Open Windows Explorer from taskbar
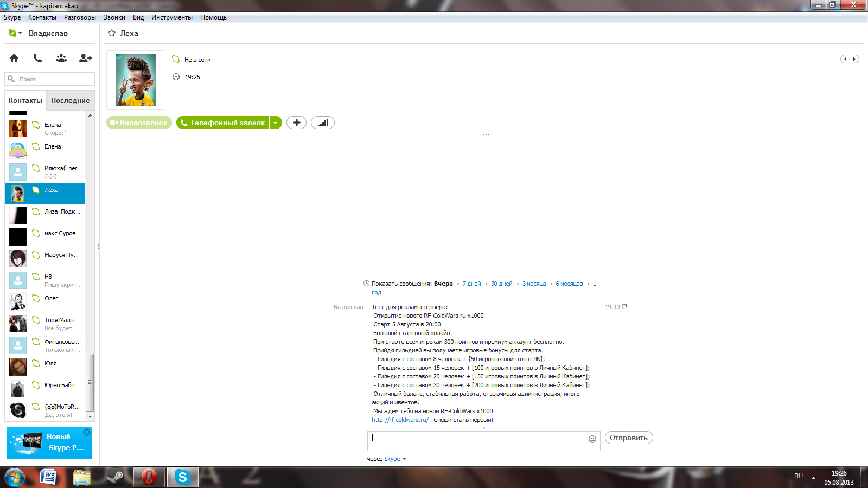This screenshot has height=488, width=868. [x=82, y=477]
